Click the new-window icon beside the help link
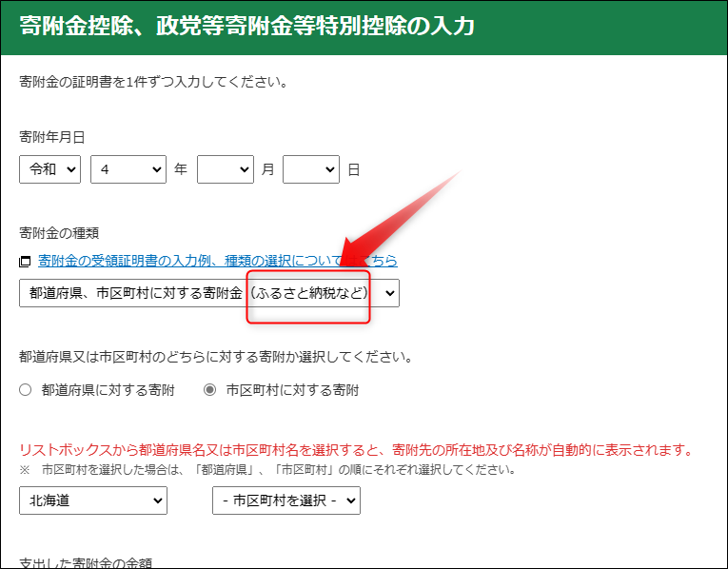This screenshot has height=569, width=728. click(x=25, y=262)
